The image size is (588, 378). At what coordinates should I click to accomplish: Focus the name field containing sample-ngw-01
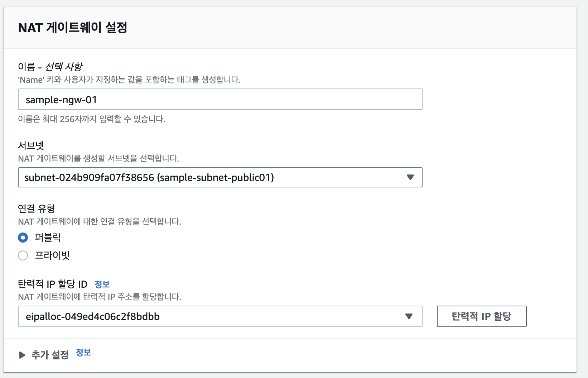click(x=220, y=99)
